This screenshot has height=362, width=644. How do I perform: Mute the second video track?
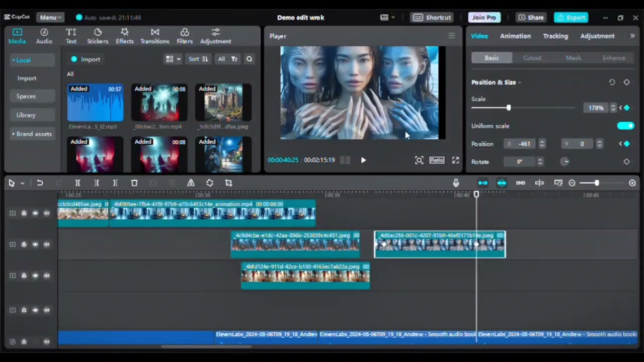pyautogui.click(x=47, y=244)
